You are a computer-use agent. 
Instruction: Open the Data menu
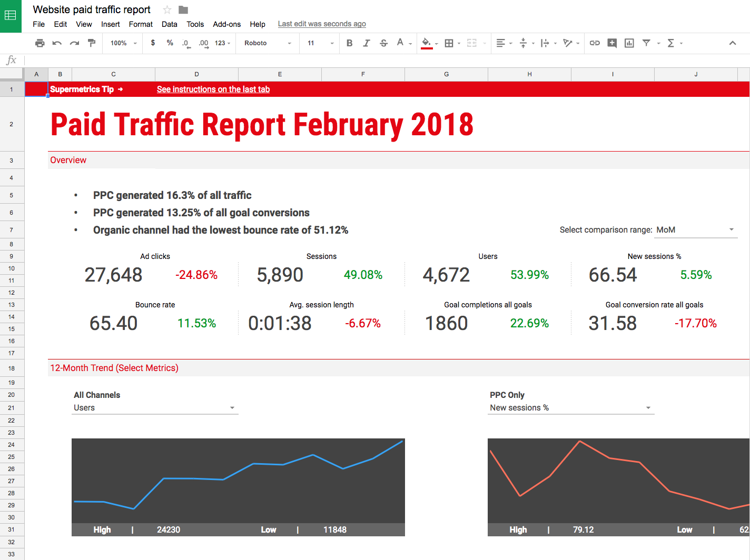pyautogui.click(x=170, y=24)
